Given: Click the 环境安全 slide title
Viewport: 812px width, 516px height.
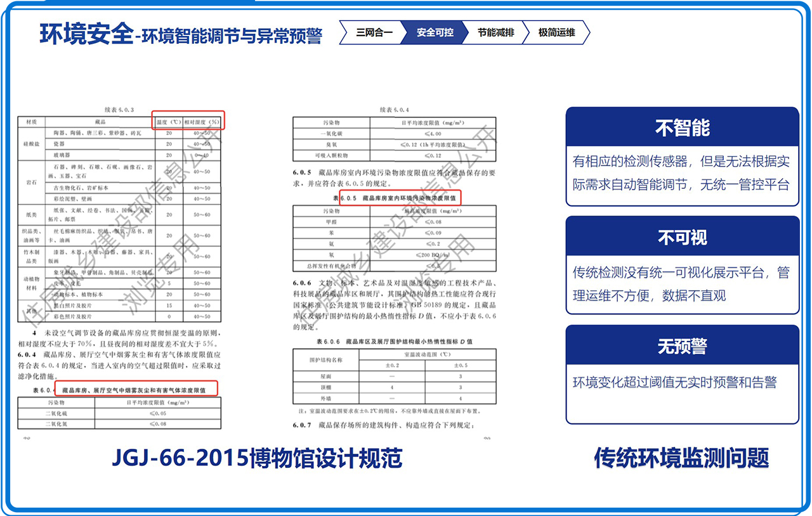Looking at the screenshot, I should click(x=86, y=33).
